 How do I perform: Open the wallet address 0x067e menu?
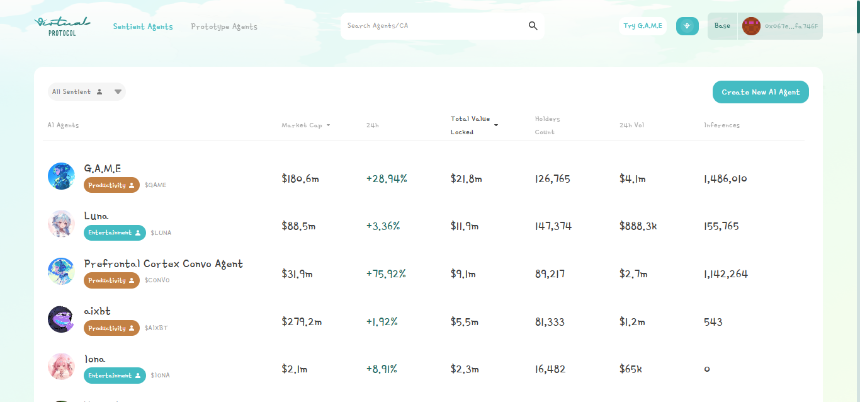(x=791, y=26)
